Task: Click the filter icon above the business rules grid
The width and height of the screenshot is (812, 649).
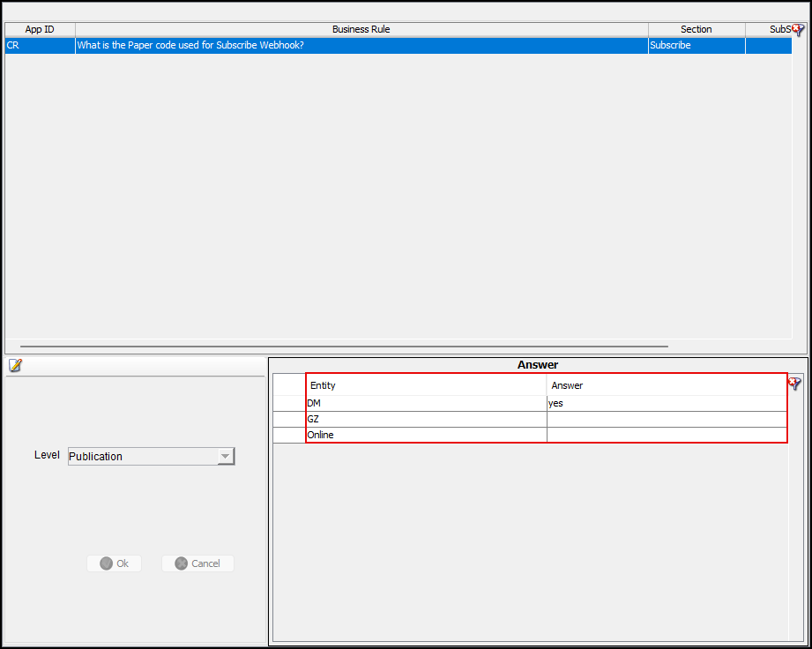Action: [798, 30]
